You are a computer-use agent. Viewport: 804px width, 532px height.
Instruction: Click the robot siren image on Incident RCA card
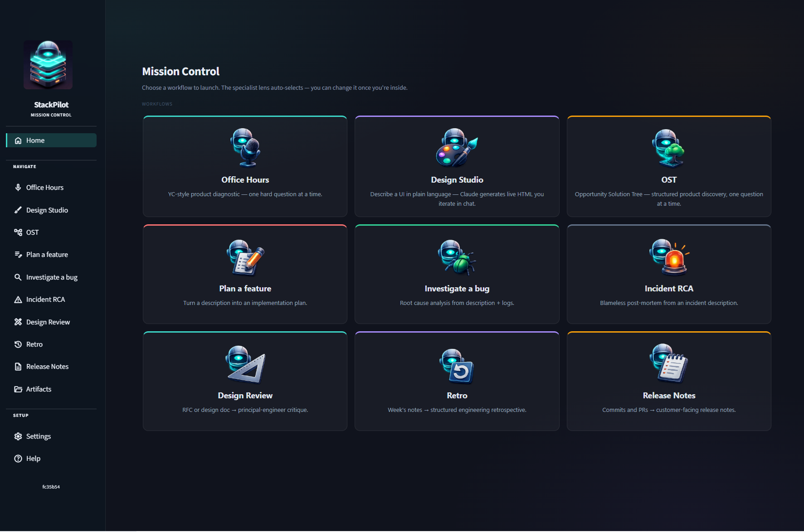click(x=669, y=257)
